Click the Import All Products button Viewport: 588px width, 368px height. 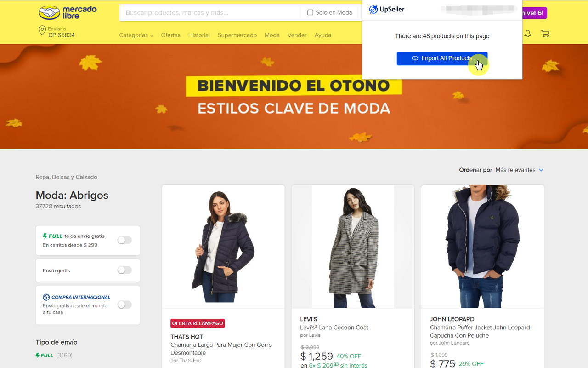[x=442, y=58]
